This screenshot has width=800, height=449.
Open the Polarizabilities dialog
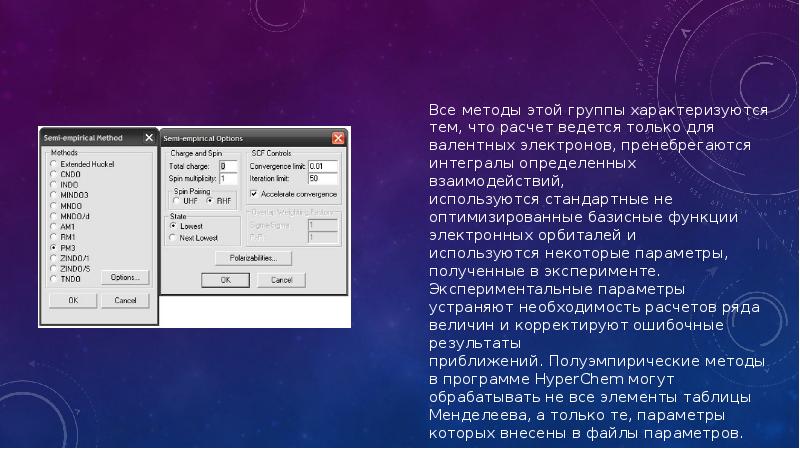coord(253,258)
